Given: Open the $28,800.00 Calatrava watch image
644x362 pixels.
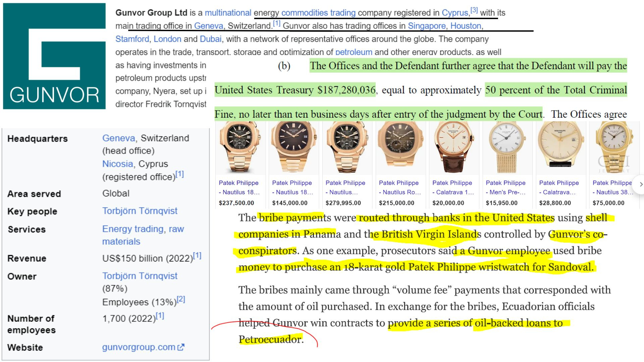Looking at the screenshot, I should 560,148.
